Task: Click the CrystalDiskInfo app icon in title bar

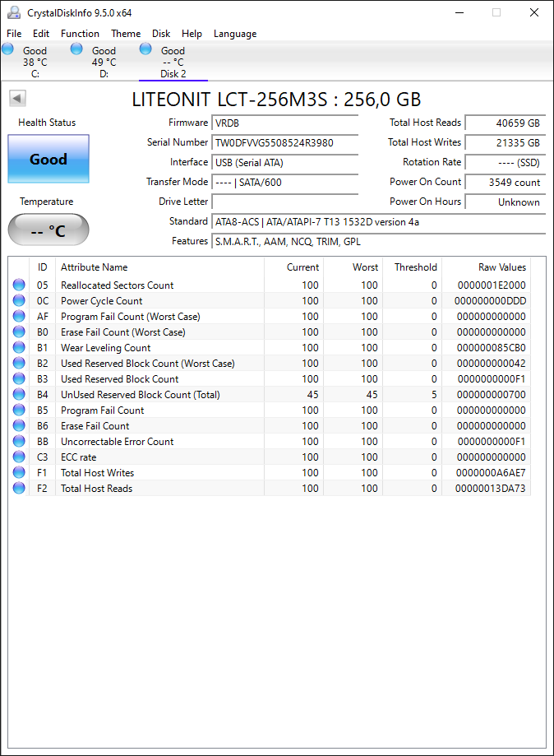Action: 14,12
